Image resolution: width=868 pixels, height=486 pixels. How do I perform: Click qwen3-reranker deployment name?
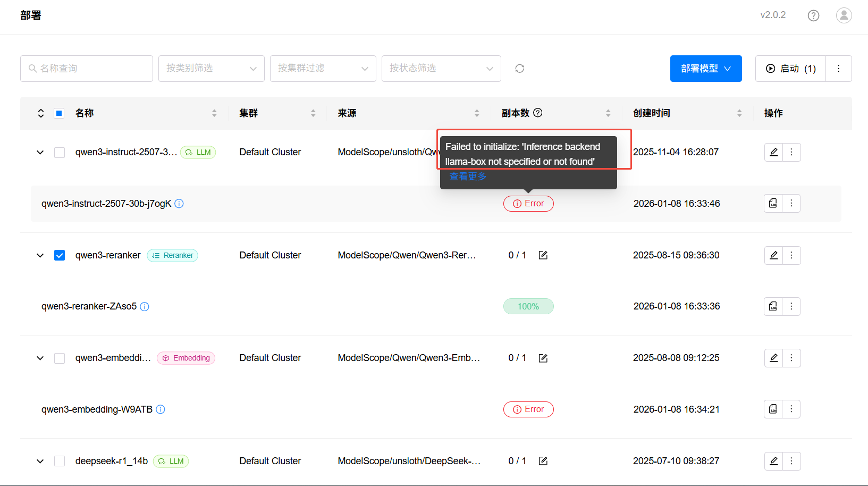(x=108, y=255)
